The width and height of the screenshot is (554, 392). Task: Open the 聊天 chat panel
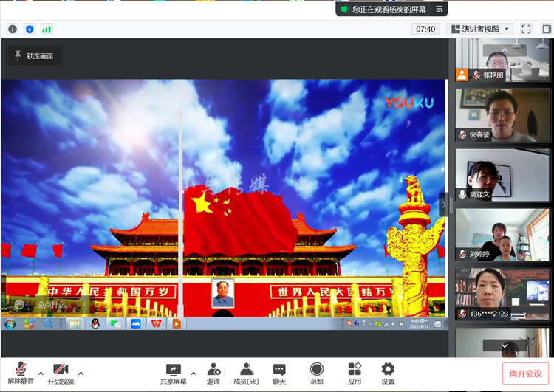(279, 374)
